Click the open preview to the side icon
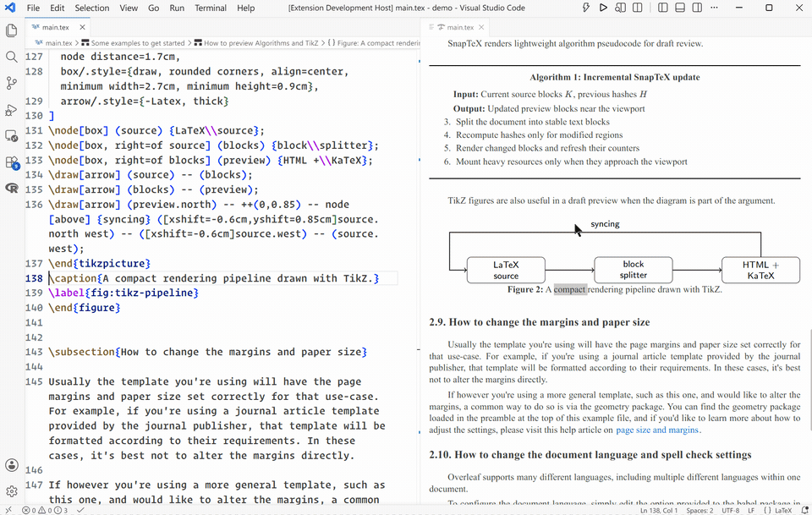Image resolution: width=812 pixels, height=515 pixels. 620,8
